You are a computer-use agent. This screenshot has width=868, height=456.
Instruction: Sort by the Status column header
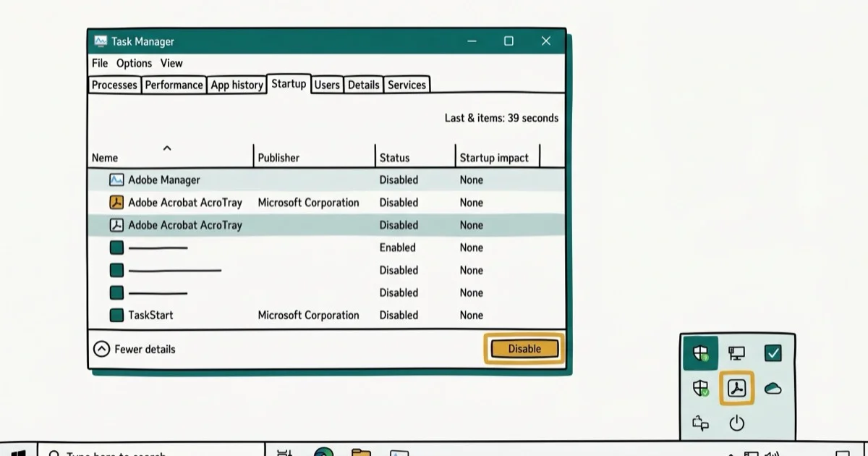point(394,158)
